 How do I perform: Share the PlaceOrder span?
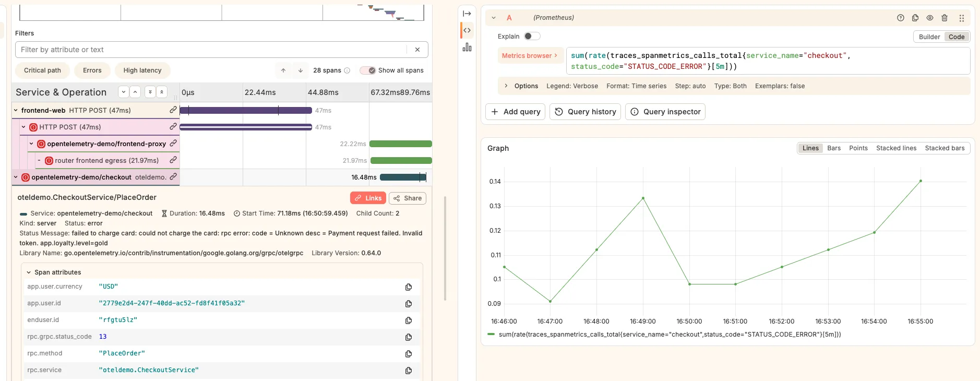click(408, 198)
